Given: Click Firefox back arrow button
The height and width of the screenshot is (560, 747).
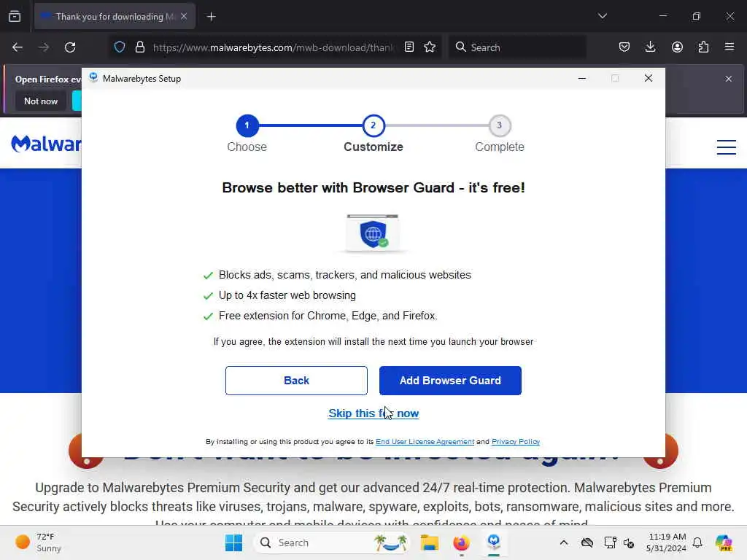Looking at the screenshot, I should 18,47.
